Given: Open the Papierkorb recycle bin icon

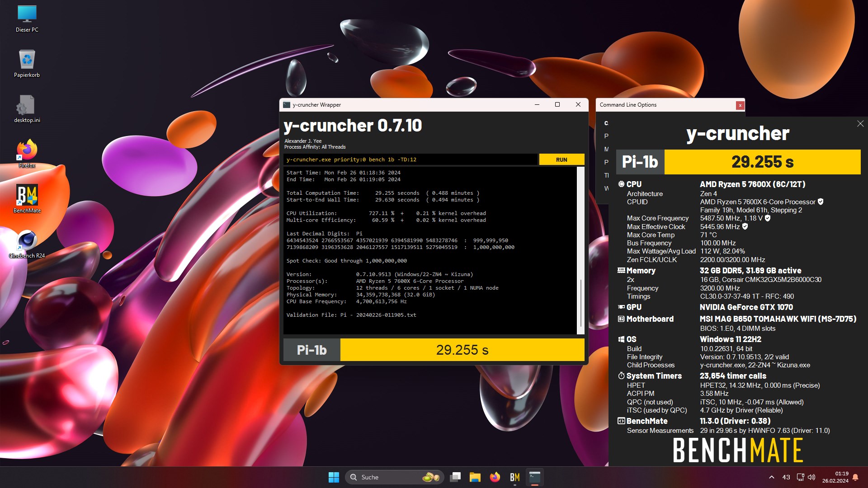Looking at the screenshot, I should 27,64.
